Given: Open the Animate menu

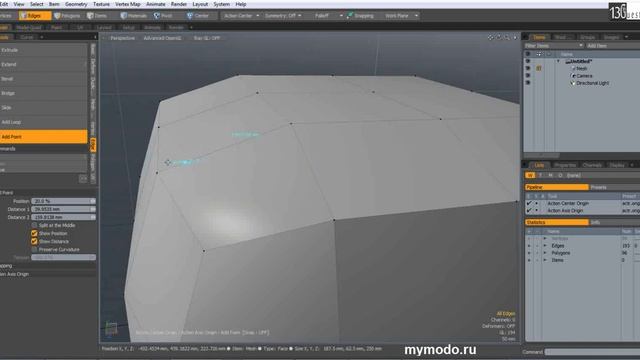Looking at the screenshot, I should pyautogui.click(x=156, y=4).
